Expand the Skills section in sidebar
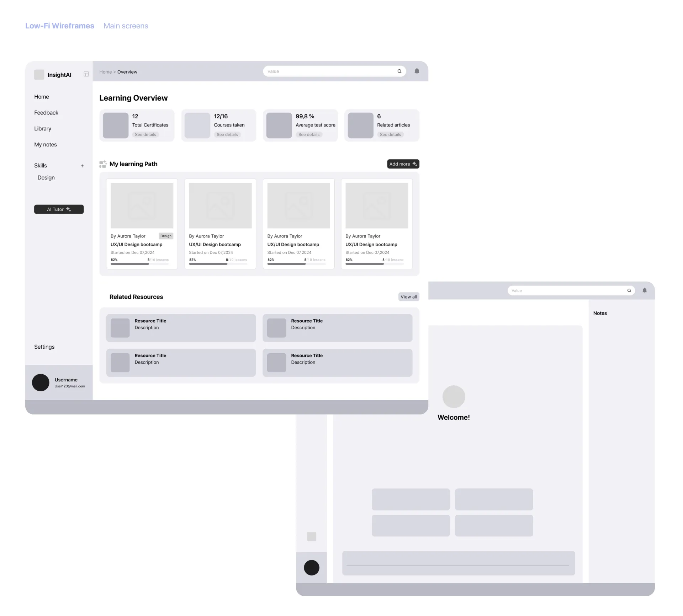The width and height of the screenshot is (683, 616). coord(82,165)
